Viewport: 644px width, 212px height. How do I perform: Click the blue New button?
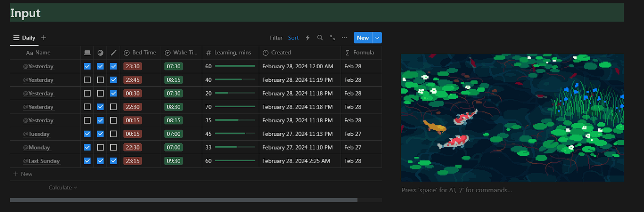tap(363, 38)
